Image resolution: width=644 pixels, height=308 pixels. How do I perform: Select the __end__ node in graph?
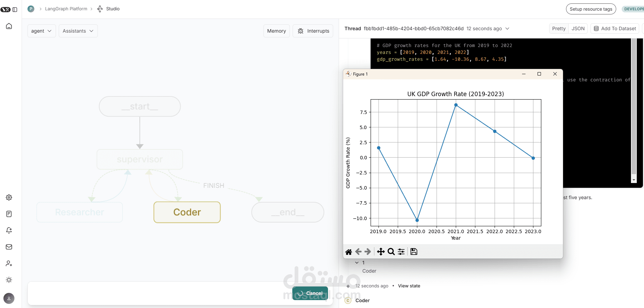[x=288, y=212]
